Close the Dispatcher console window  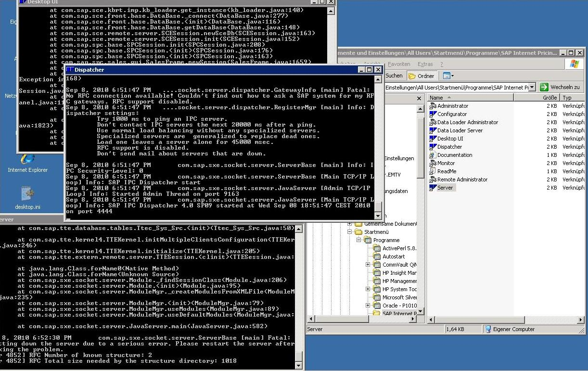[x=378, y=70]
